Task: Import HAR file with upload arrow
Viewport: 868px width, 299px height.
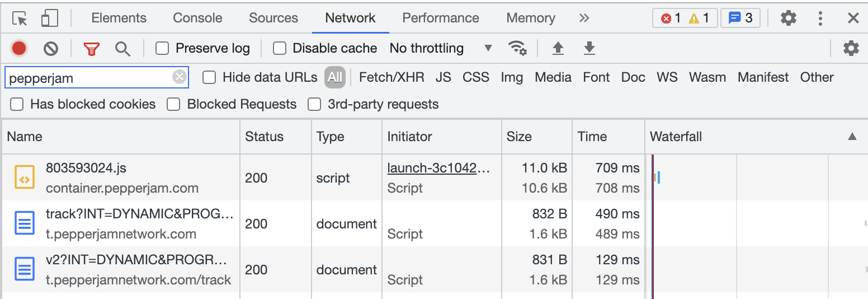Action: [558, 49]
